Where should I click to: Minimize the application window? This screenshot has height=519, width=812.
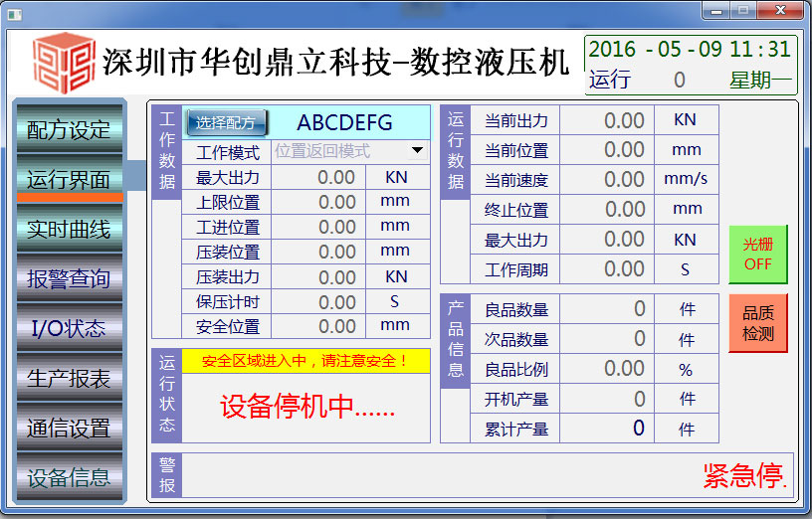(x=716, y=11)
